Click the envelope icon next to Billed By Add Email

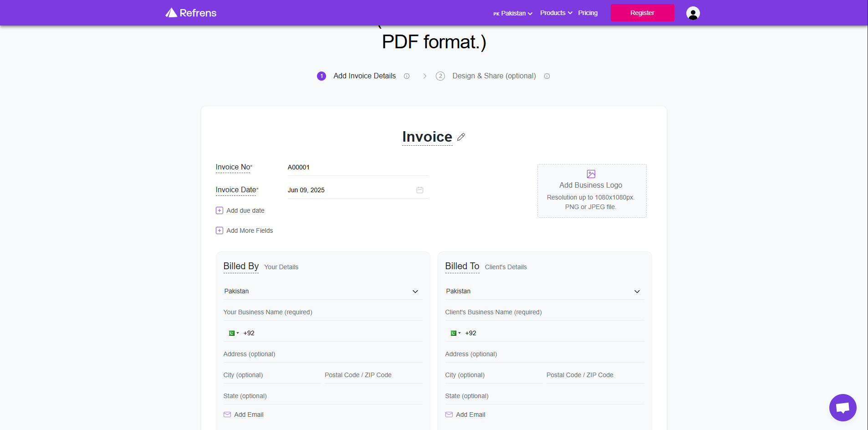227,415
